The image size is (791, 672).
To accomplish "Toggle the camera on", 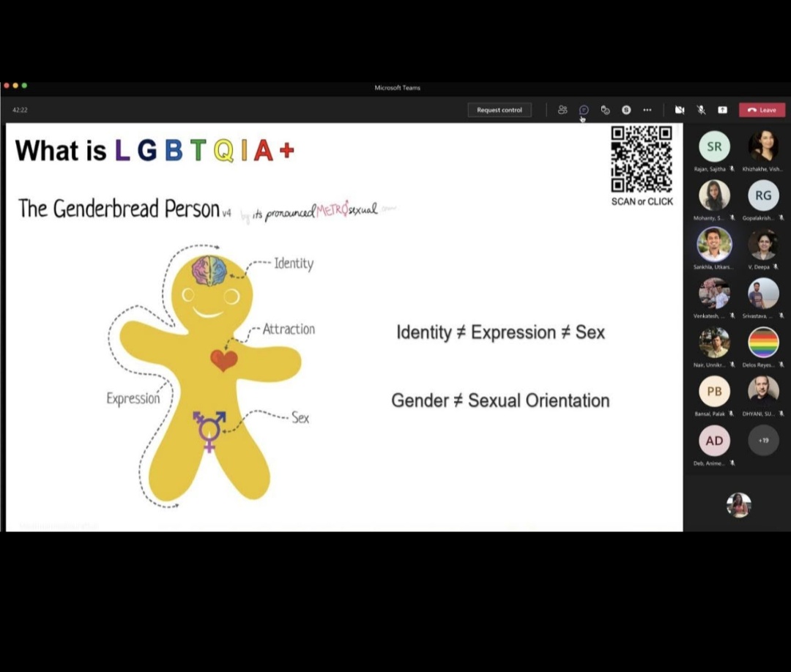I will coord(680,110).
